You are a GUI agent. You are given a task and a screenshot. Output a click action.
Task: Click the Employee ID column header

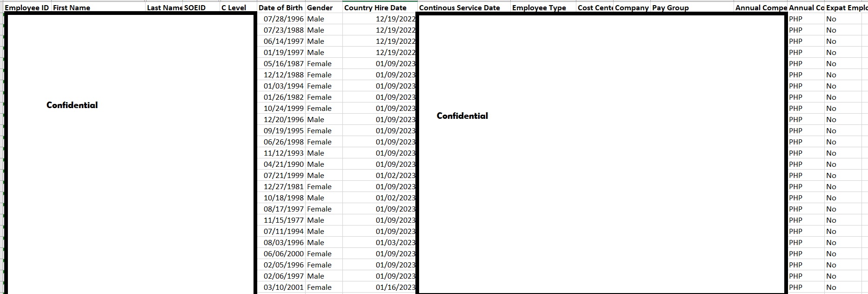pos(27,7)
